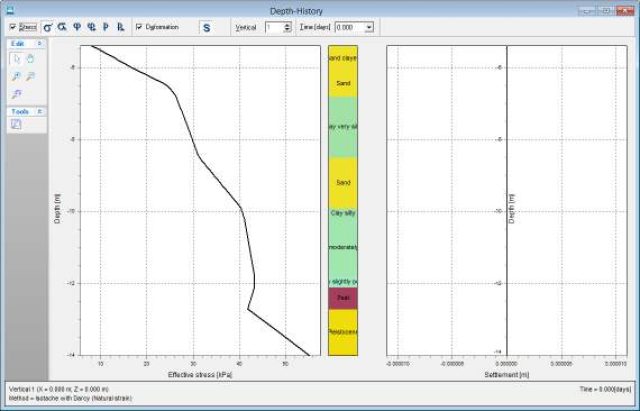Select the arrow pointer tool
Screen dimensions: 640x411
pos(16,59)
